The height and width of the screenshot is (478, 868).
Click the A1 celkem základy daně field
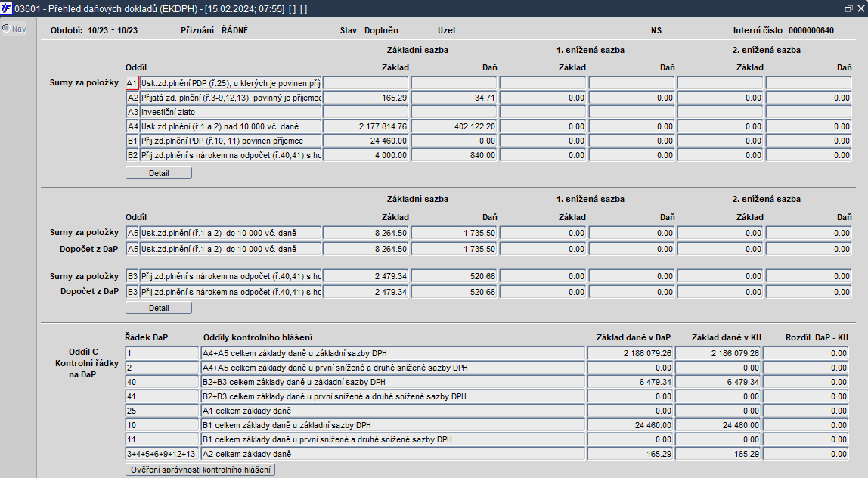tap(392, 411)
